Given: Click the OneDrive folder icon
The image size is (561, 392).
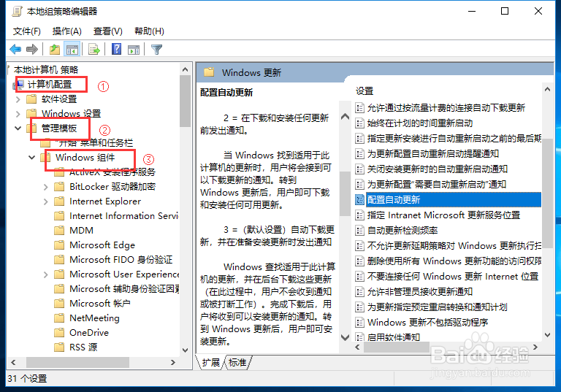Looking at the screenshot, I should (x=59, y=333).
